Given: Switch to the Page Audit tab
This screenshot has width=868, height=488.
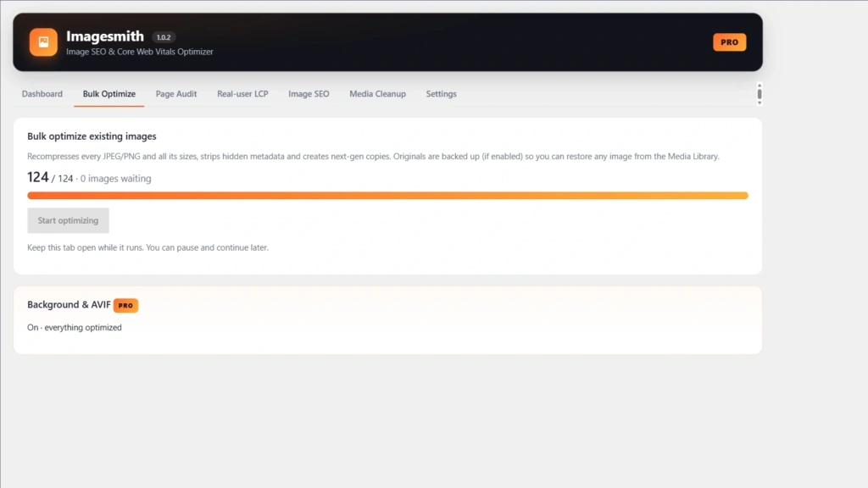Looking at the screenshot, I should (176, 94).
